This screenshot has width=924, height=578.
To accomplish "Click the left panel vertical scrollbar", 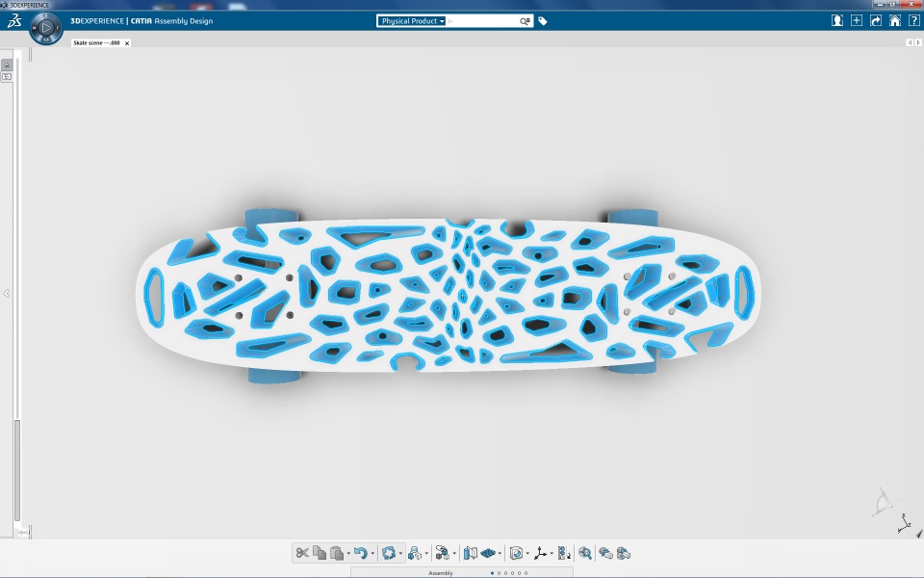I will [17, 470].
